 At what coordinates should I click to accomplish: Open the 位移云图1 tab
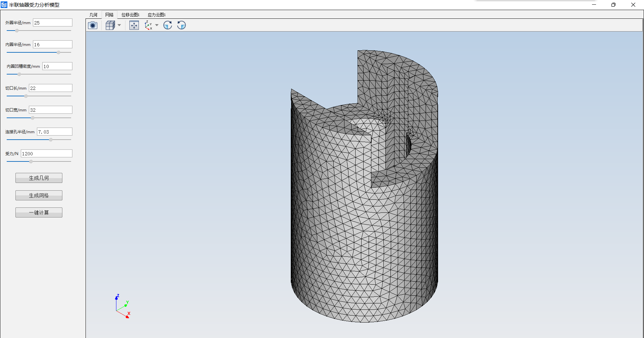point(130,15)
